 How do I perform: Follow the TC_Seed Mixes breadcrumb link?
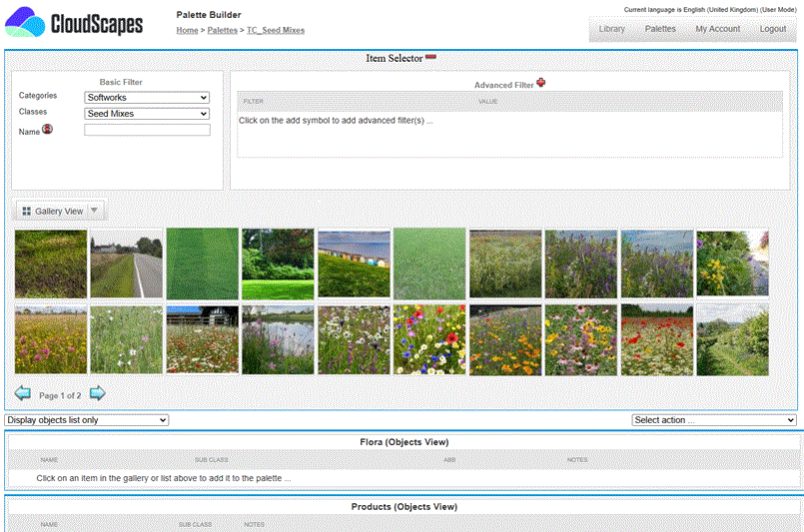tap(276, 30)
